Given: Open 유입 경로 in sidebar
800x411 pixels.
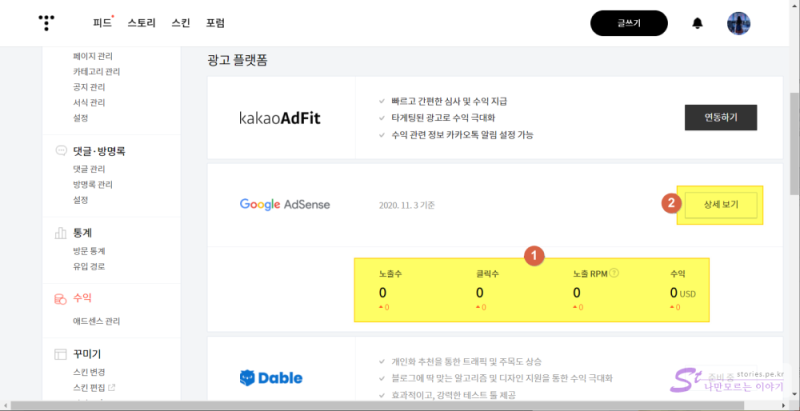Looking at the screenshot, I should click(89, 266).
